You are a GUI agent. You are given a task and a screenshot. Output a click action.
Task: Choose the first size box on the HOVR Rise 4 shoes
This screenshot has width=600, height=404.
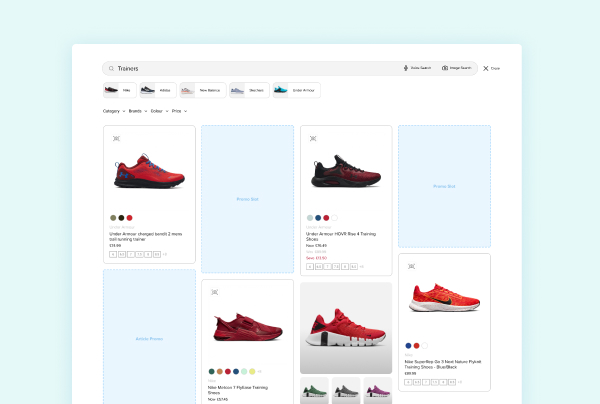(x=310, y=267)
